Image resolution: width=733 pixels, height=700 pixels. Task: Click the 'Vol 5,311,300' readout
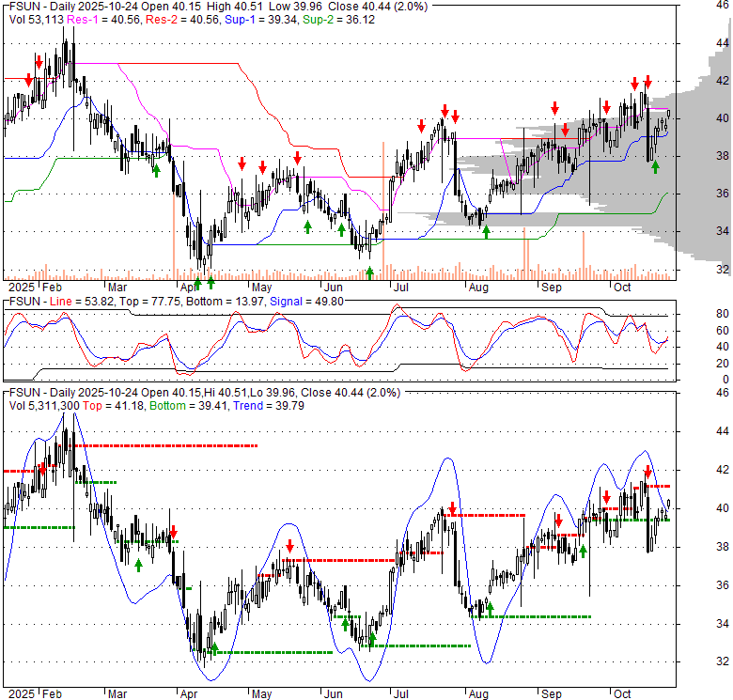(44, 406)
